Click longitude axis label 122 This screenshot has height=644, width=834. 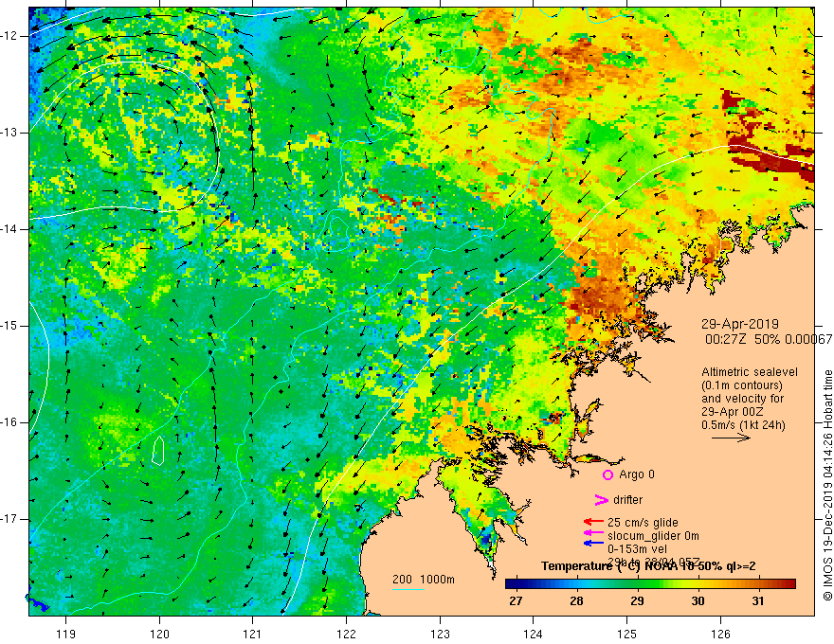(346, 634)
